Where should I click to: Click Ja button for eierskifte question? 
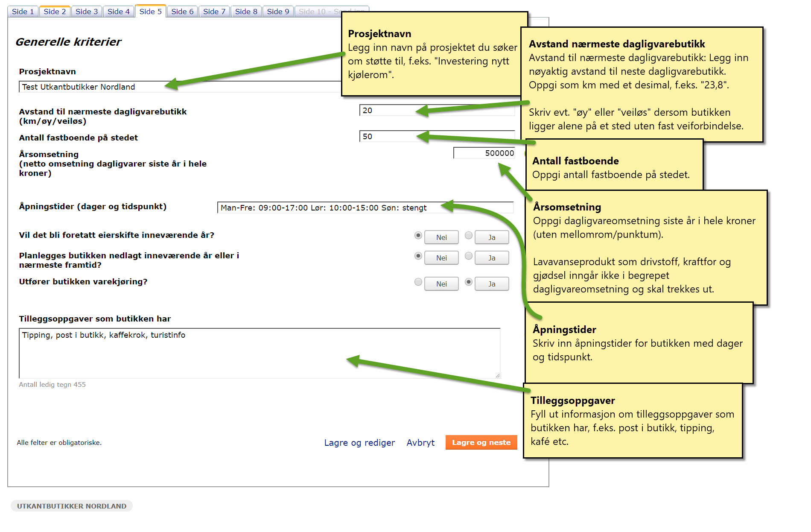pos(492,237)
